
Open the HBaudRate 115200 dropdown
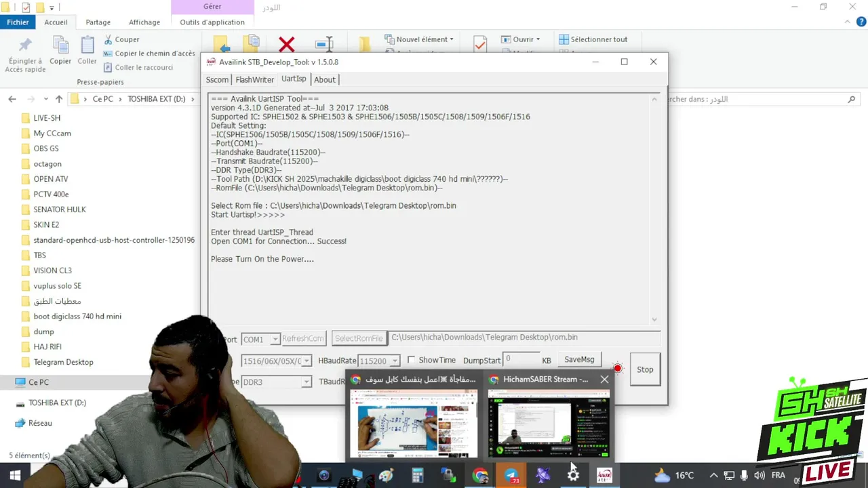tap(395, 361)
